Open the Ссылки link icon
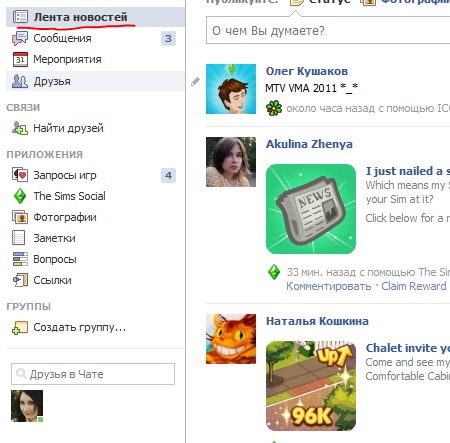Viewport: 450px width, 443px height. click(20, 280)
